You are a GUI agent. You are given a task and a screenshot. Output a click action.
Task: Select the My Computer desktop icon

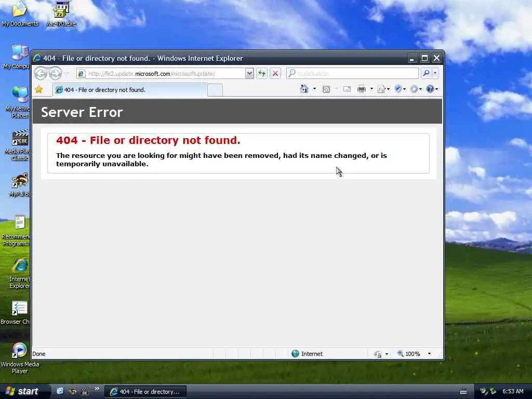17,57
